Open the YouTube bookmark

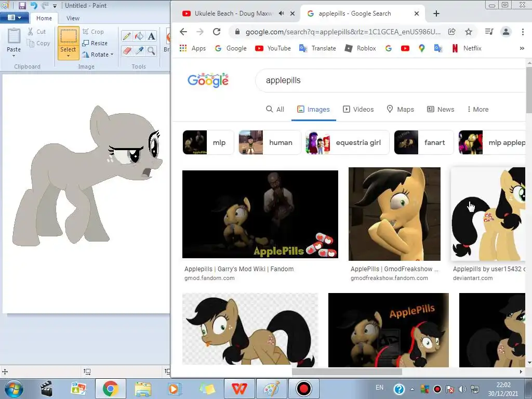click(x=273, y=48)
